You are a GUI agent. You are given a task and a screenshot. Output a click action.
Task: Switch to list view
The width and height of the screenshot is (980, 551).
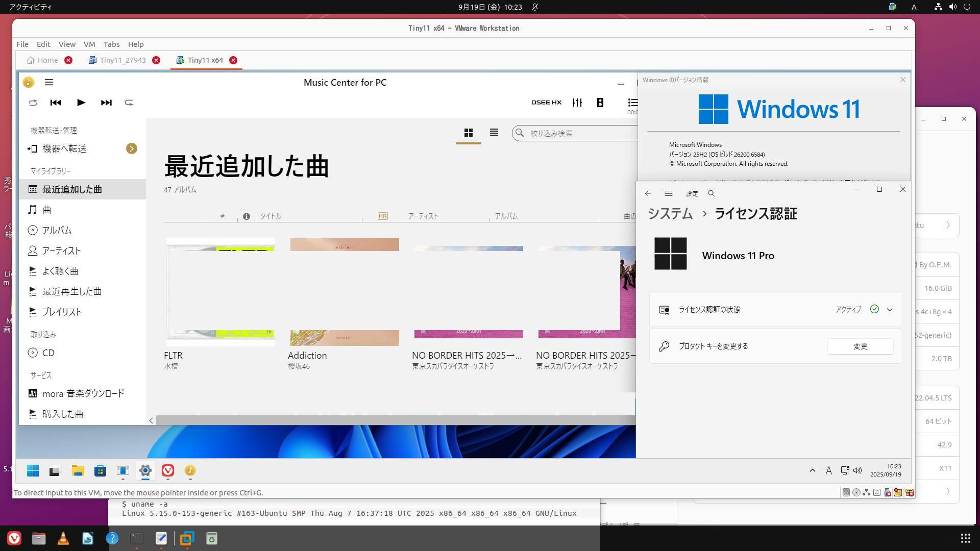click(x=494, y=133)
